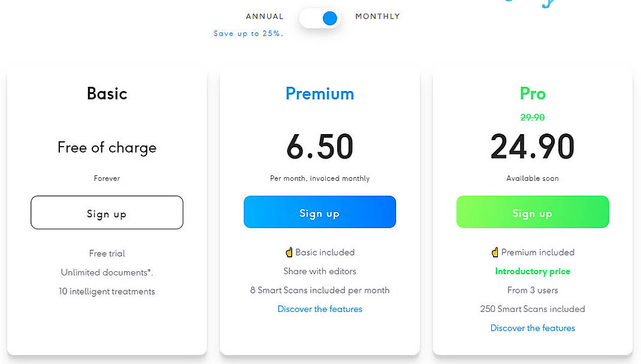This screenshot has width=641, height=364.
Task: Click the "Save up to 25%" link
Action: coord(248,34)
